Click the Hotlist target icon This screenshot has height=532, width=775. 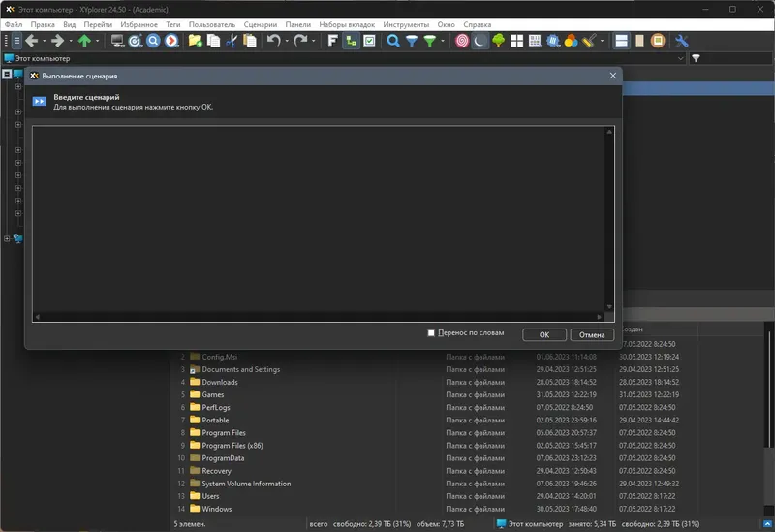(135, 41)
